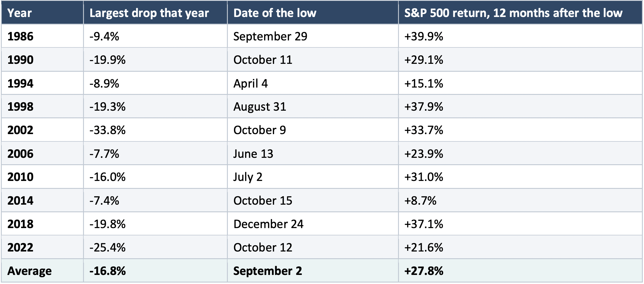Click the 2014 row label
Viewport: 644px width, 284px height.
coord(42,201)
